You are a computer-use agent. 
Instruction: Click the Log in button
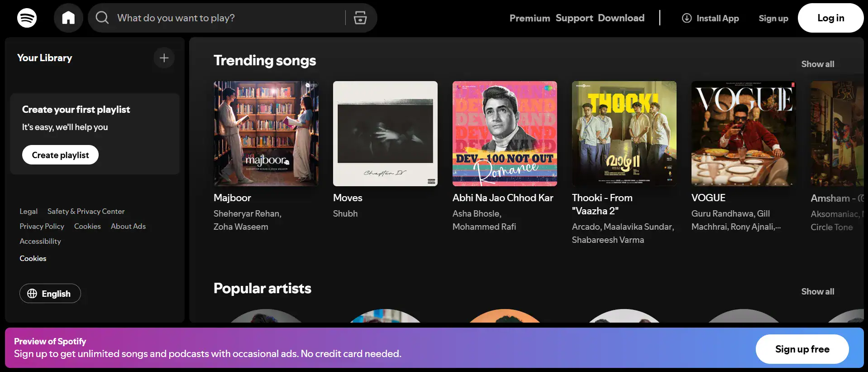click(x=830, y=18)
